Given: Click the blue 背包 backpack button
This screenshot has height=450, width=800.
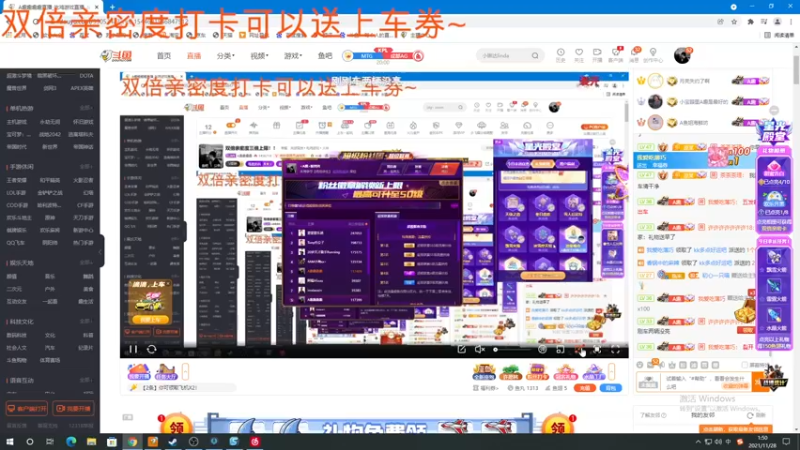Looking at the screenshot, I should click(611, 388).
